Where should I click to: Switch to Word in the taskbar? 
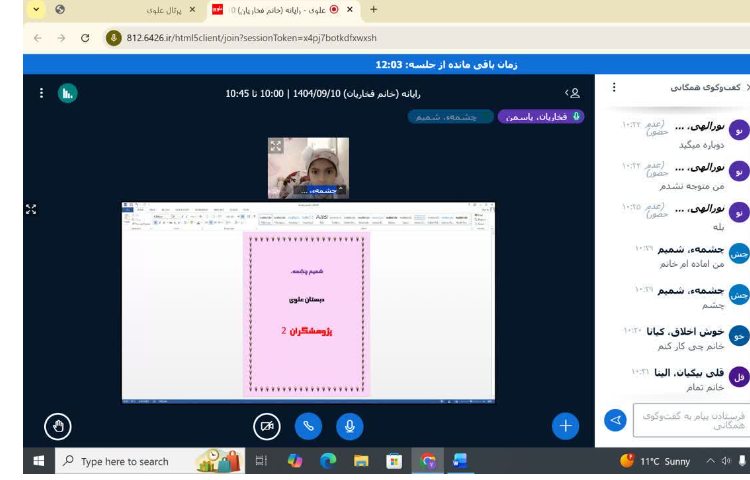tap(460, 461)
